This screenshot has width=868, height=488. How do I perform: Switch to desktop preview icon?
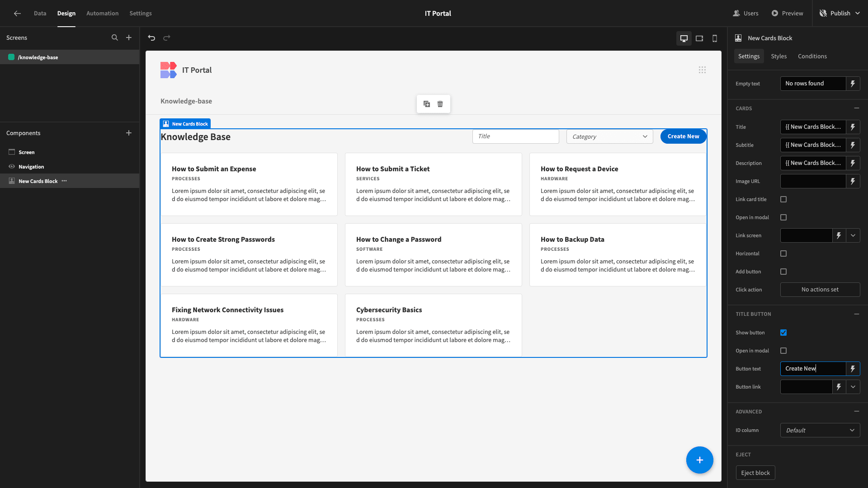pos(684,38)
